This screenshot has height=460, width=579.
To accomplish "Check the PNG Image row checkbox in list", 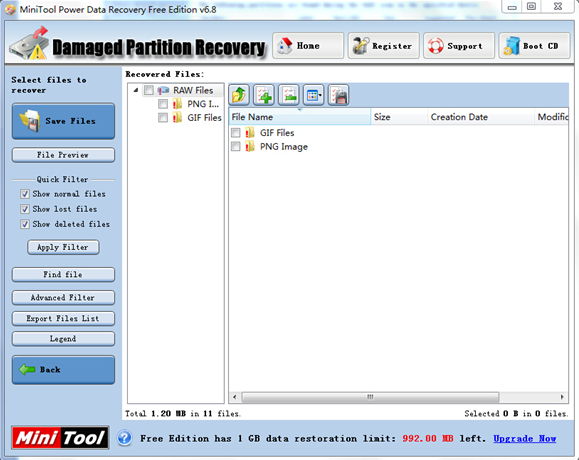I will click(236, 147).
